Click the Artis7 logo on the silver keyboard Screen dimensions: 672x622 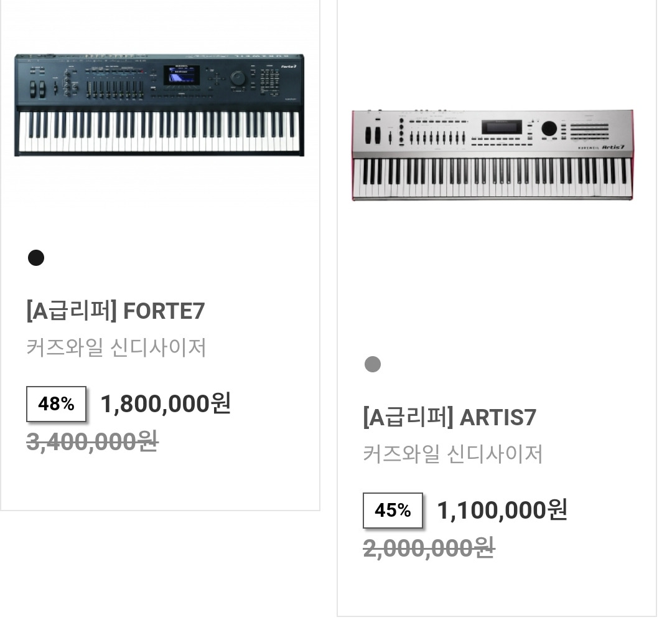click(x=614, y=147)
